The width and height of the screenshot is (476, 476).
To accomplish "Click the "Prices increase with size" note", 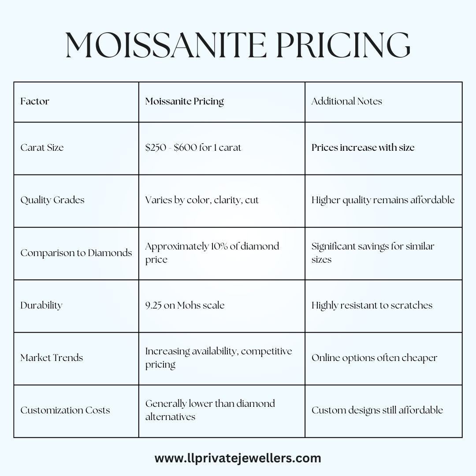I will pos(363,148).
